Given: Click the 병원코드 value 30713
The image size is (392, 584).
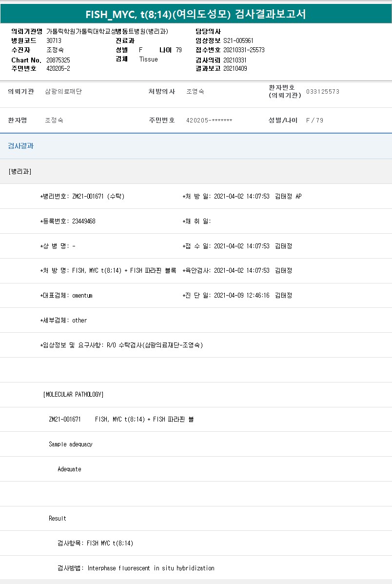Looking at the screenshot, I should click(54, 40).
